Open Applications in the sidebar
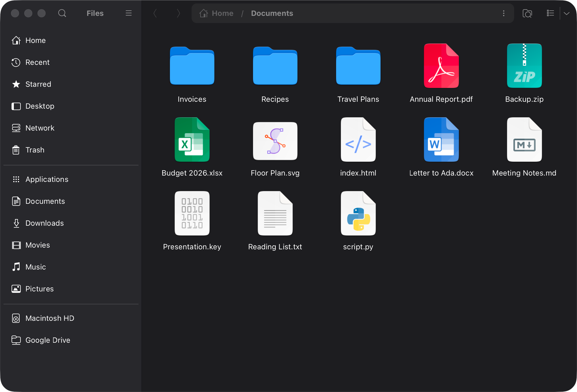 [x=71, y=179]
